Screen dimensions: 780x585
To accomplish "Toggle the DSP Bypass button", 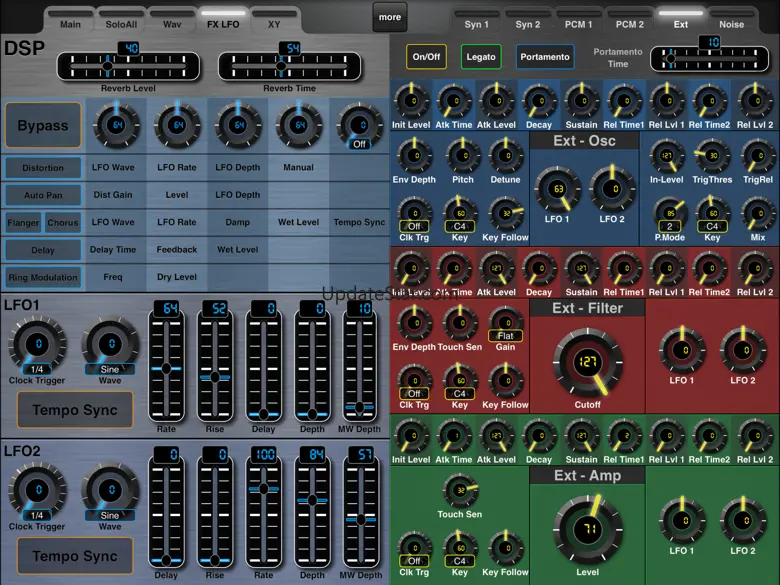I will [43, 125].
